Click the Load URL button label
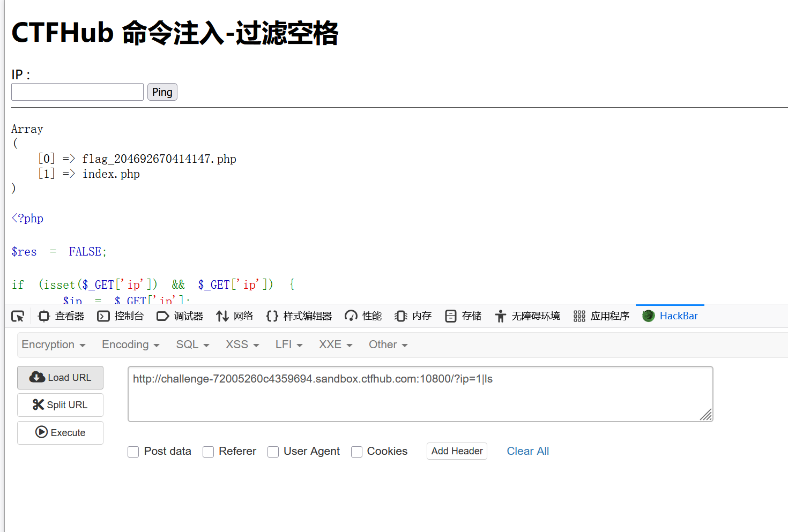The width and height of the screenshot is (788, 532). pyautogui.click(x=70, y=378)
